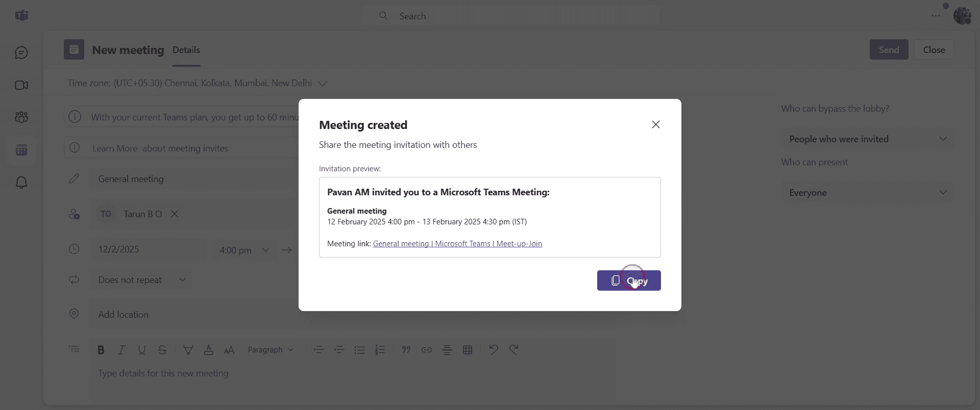Insert a quote block
Viewport: 980px width, 410px height.
(406, 350)
